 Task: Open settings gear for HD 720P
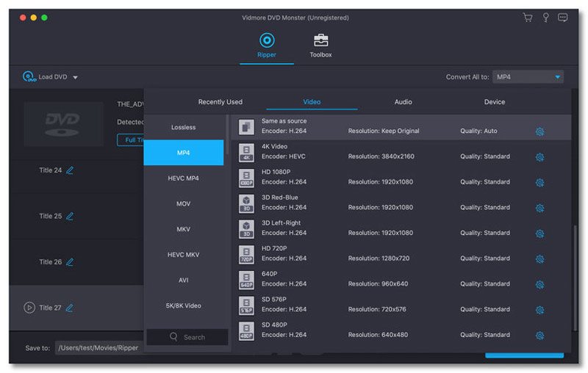click(539, 258)
